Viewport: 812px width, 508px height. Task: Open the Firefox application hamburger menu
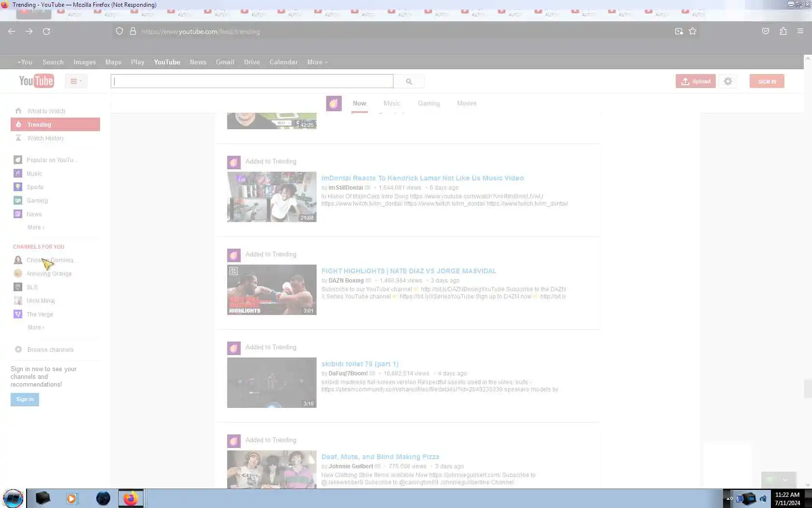click(x=800, y=31)
